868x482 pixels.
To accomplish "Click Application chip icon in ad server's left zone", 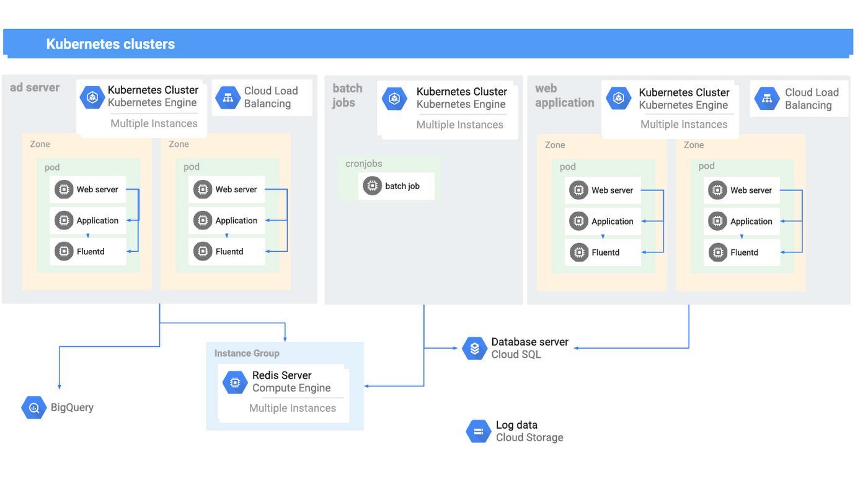I will (64, 220).
